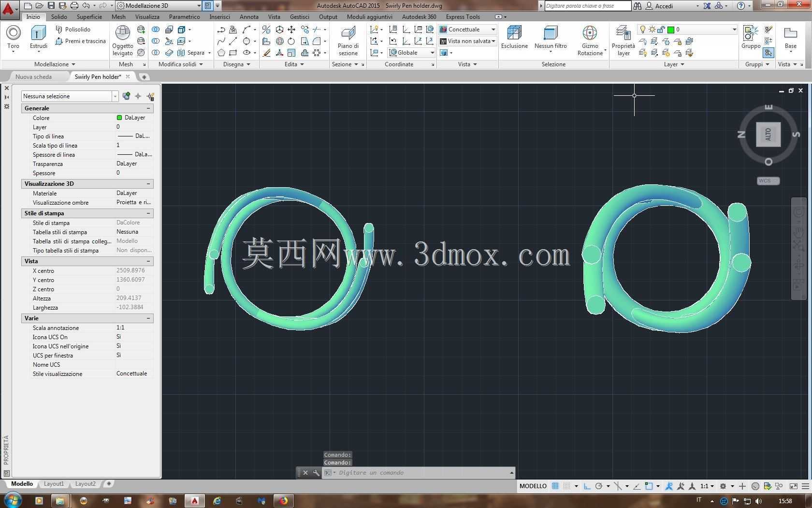This screenshot has width=812, height=508.
Task: Click the customize wrench in command line
Action: click(316, 473)
